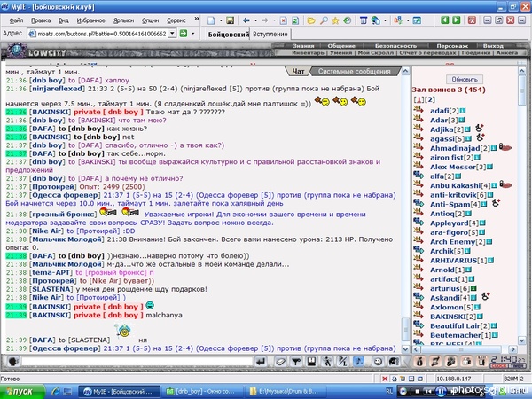Stop page loading with red X icon

284,20
